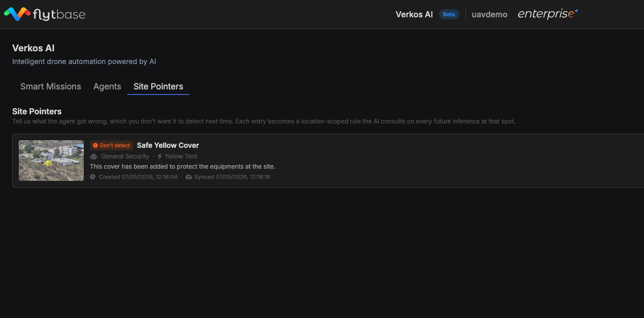Click the Intelligent drone automation subtitle
This screenshot has height=318, width=644.
(x=84, y=61)
